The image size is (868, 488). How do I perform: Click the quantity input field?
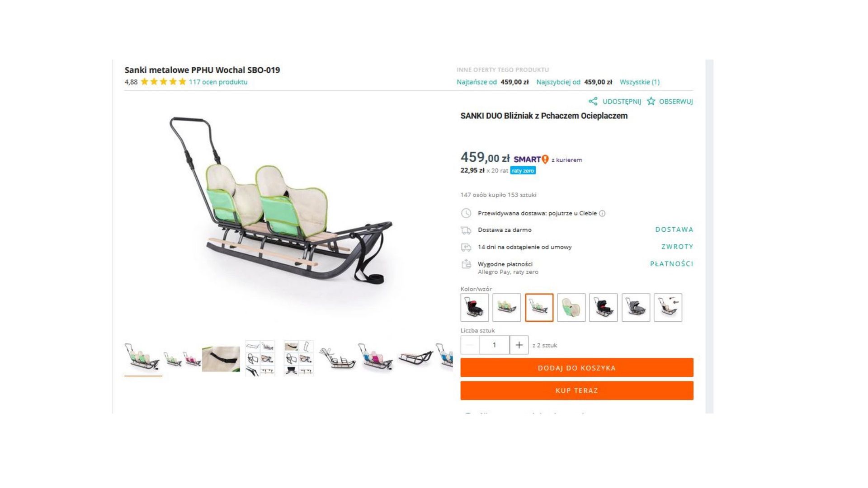pos(494,345)
